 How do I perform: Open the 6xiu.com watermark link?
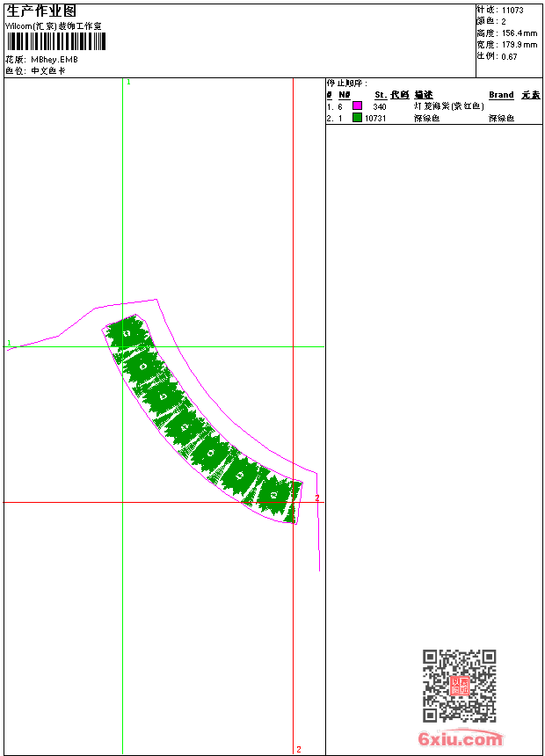(460, 738)
